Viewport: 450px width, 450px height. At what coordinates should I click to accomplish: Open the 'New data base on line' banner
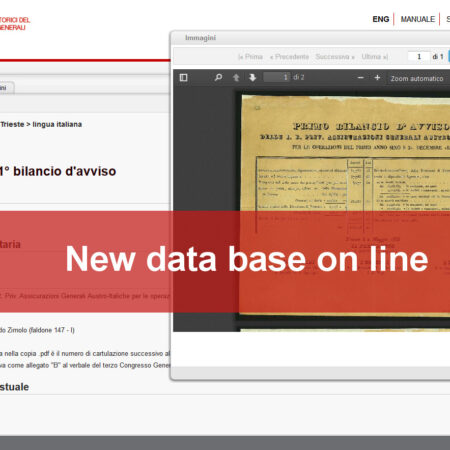point(225,262)
